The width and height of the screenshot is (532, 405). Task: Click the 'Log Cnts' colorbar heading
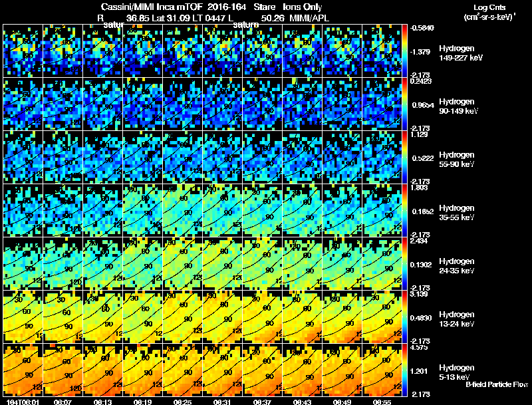tap(489, 7)
